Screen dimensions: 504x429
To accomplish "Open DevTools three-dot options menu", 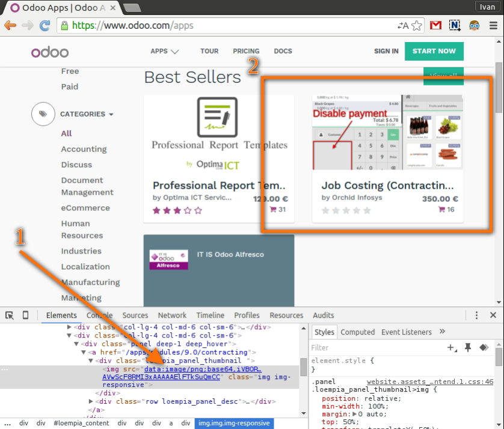I will pyautogui.click(x=476, y=315).
